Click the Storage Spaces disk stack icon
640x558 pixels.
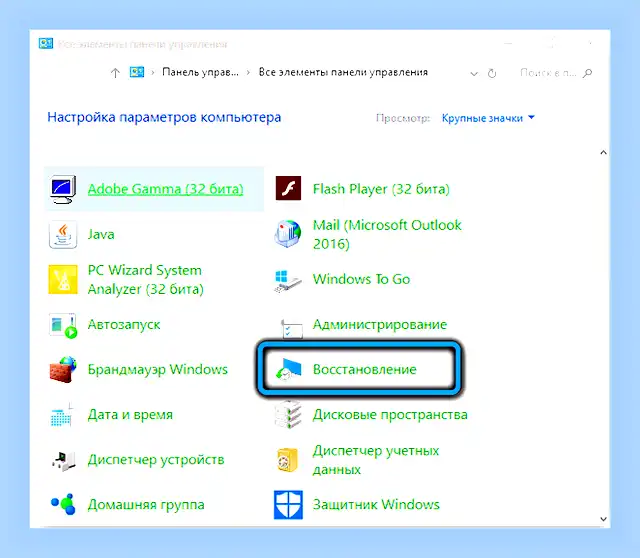288,415
